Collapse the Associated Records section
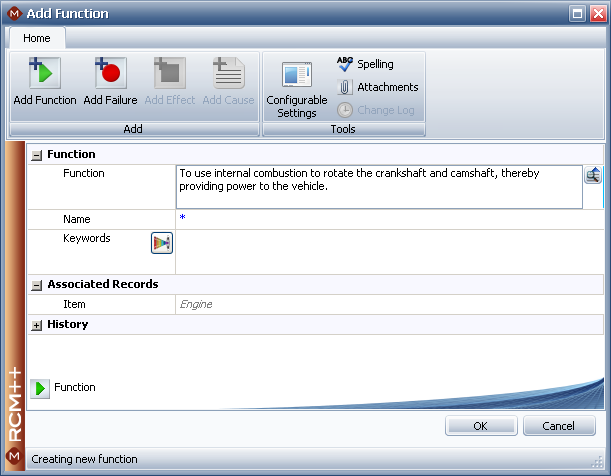This screenshot has height=476, width=611. [37, 285]
